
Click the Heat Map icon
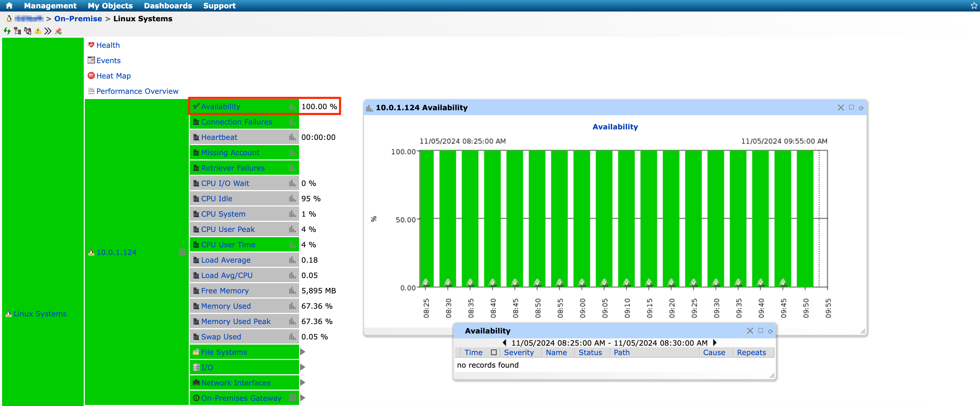pos(91,76)
